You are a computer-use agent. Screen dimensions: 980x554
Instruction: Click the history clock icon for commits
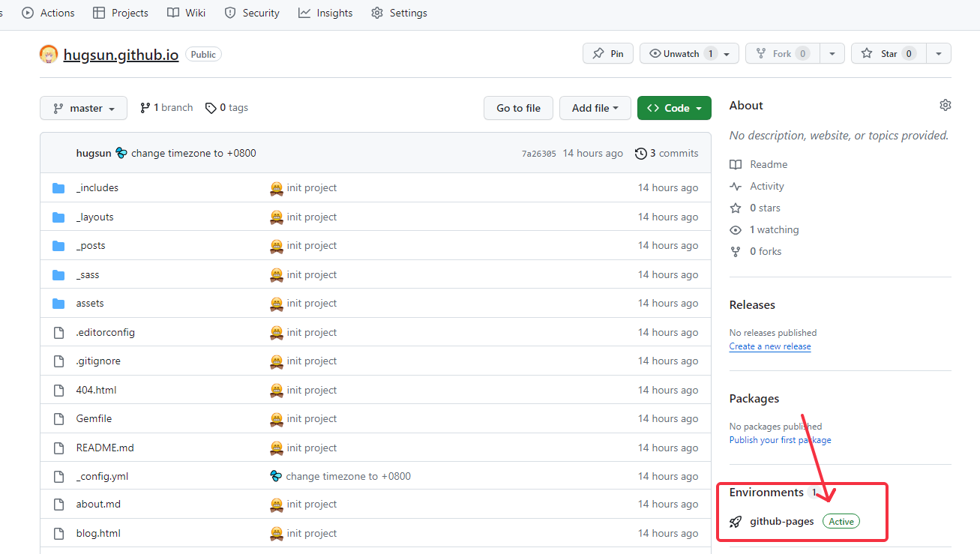640,154
